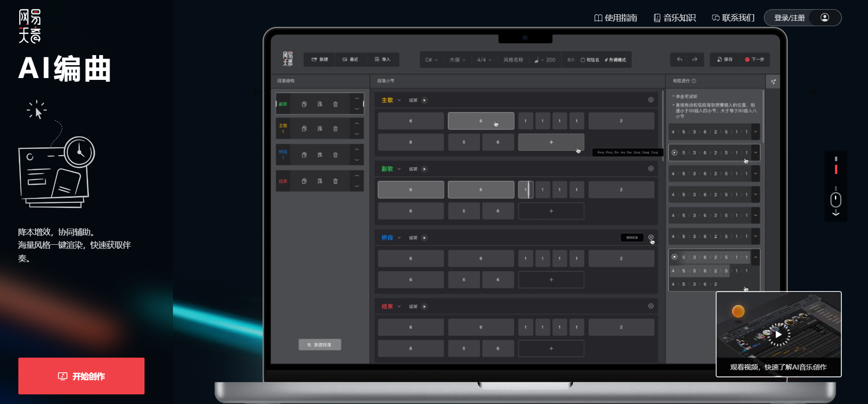This screenshot has width=868, height=404.
Task: Open the C# key dropdown
Action: (431, 60)
